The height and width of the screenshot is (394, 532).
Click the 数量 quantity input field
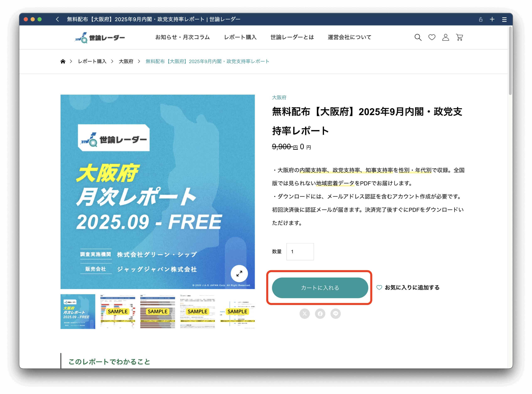(300, 252)
